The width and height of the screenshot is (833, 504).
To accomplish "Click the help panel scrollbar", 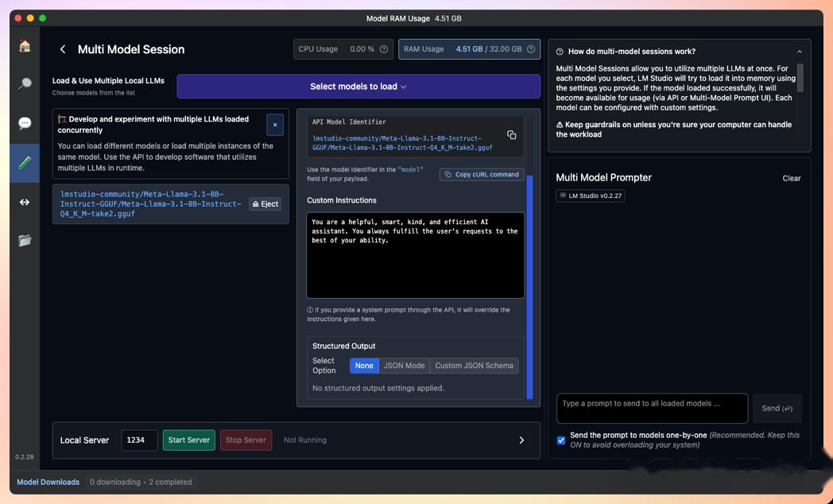I will [800, 79].
